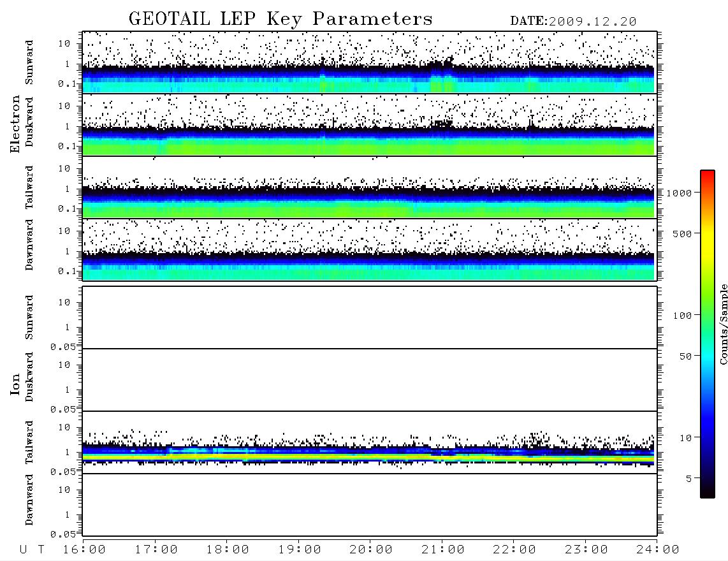Click the 20:00 time tick label
The image size is (728, 561).
[x=371, y=550]
